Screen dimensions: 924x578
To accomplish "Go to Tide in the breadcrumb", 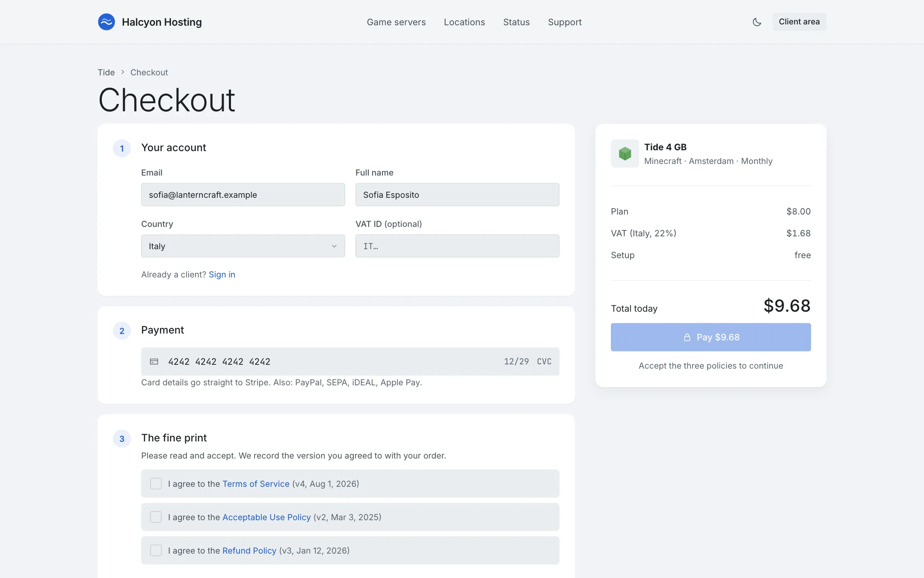I will (x=106, y=72).
